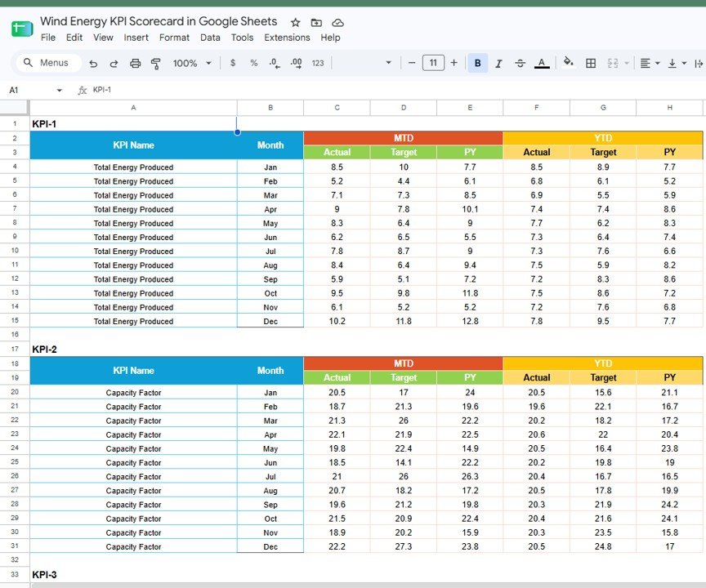Open the font family dropdown arrow
This screenshot has width=706, height=588.
(x=389, y=63)
